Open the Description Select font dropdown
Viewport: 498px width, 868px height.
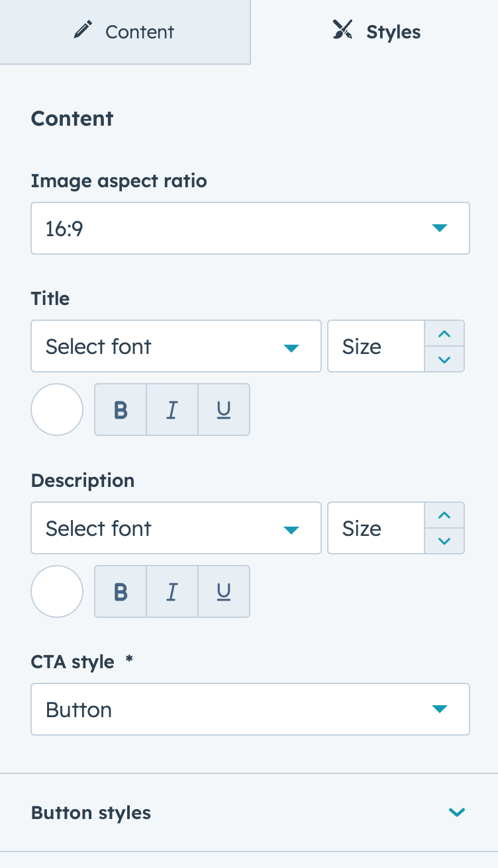click(176, 528)
